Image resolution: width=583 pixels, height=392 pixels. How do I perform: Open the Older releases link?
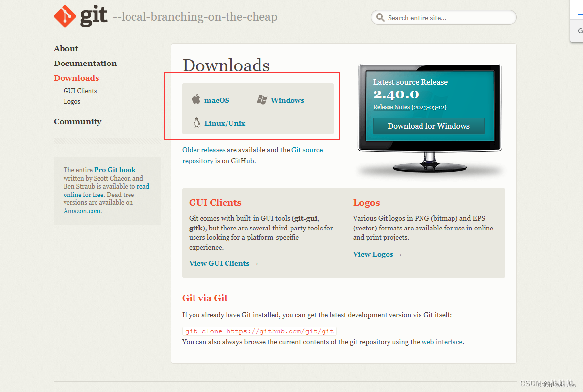pyautogui.click(x=203, y=150)
